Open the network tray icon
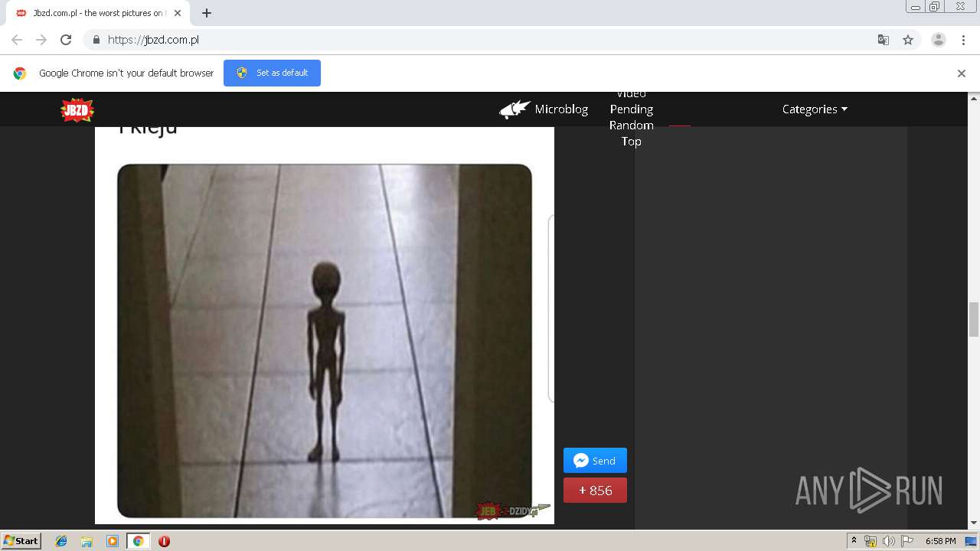Image resolution: width=980 pixels, height=551 pixels. point(871,541)
